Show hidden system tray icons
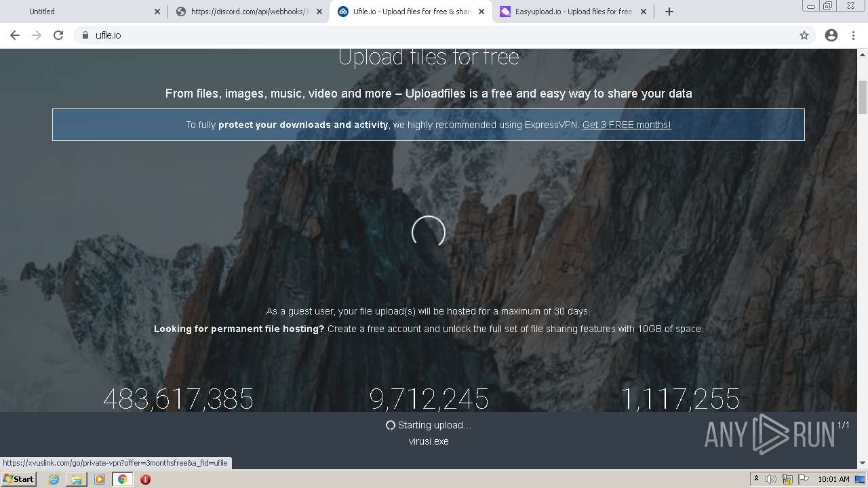868x488 pixels. (x=756, y=479)
